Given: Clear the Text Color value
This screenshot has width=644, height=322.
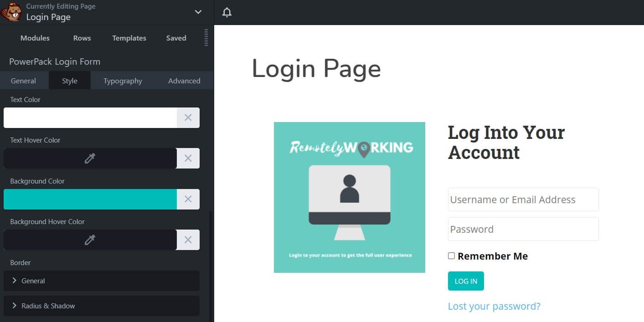Looking at the screenshot, I should pos(188,118).
